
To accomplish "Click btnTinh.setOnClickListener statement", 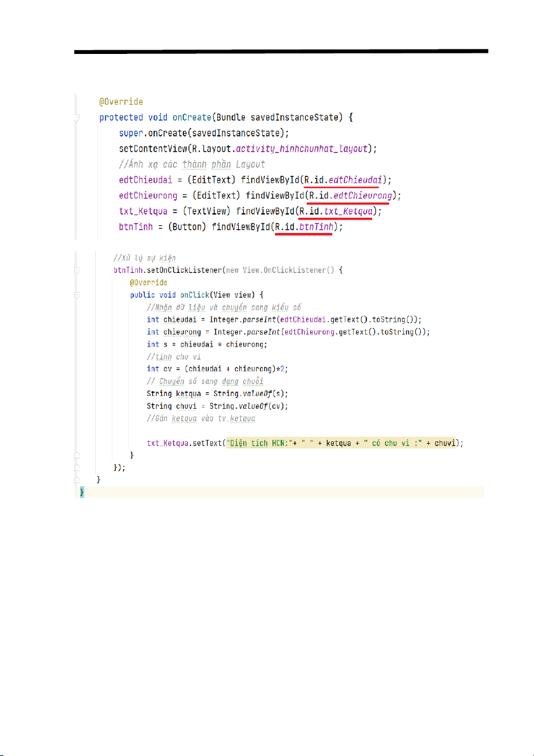I will click(x=228, y=270).
